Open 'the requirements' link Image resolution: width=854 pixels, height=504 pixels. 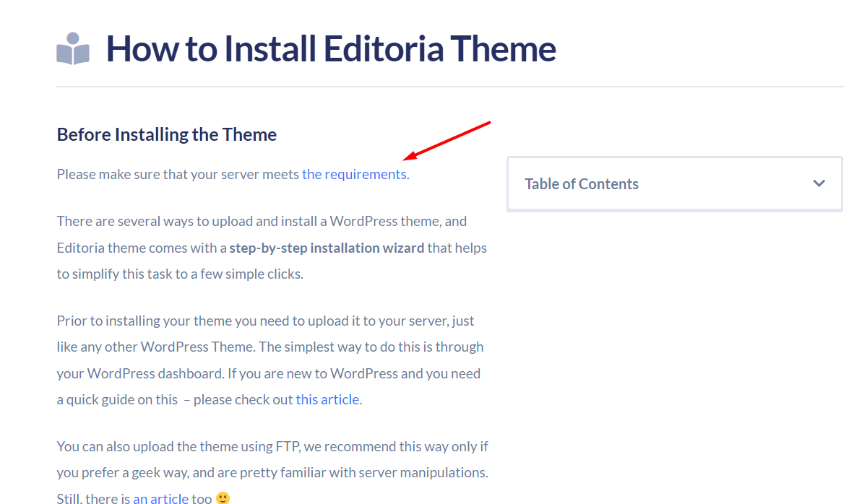coord(354,174)
